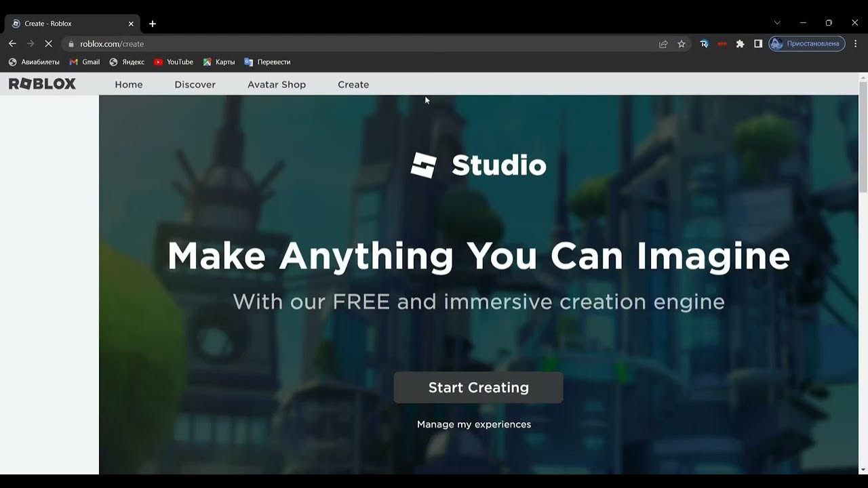Open the Карты bookmark

pyautogui.click(x=219, y=62)
